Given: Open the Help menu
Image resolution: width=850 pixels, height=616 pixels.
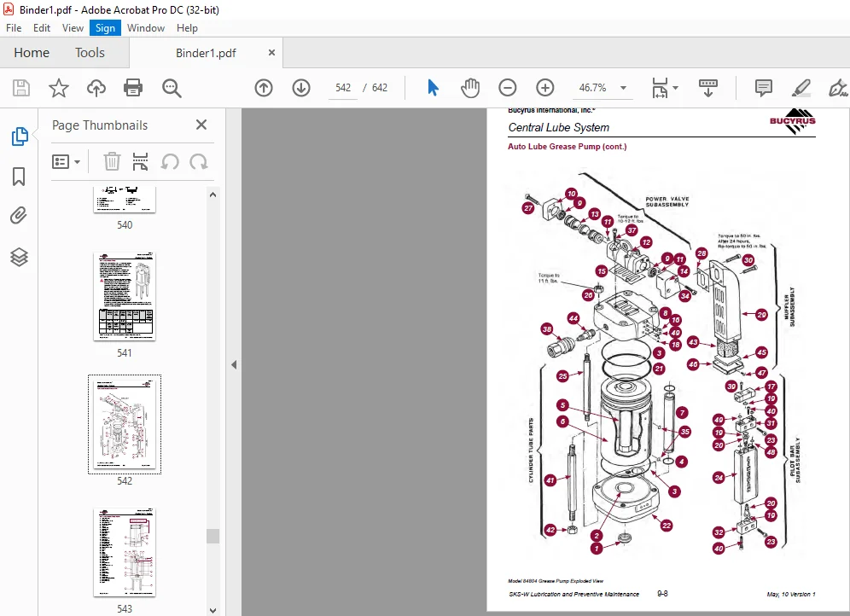Looking at the screenshot, I should 187,28.
